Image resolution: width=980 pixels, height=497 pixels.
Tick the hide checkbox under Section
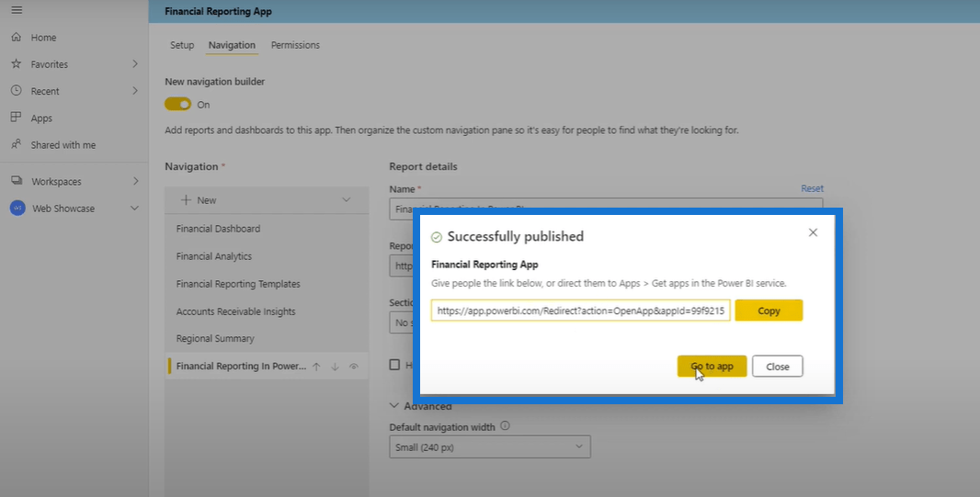point(394,365)
